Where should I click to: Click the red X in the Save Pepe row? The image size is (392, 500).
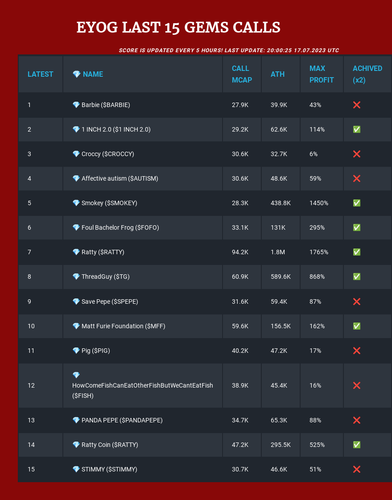point(356,302)
